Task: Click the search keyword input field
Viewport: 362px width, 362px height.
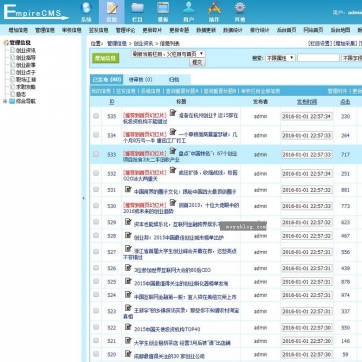Action: click(x=318, y=58)
